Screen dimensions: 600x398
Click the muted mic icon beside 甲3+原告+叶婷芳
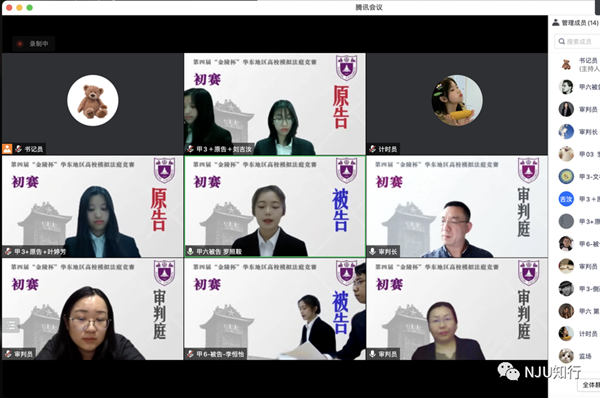point(8,251)
